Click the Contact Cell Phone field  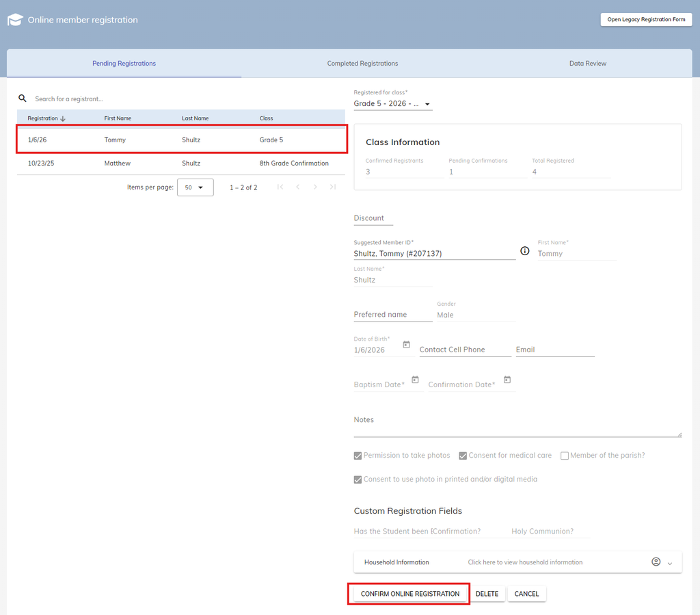click(x=465, y=350)
